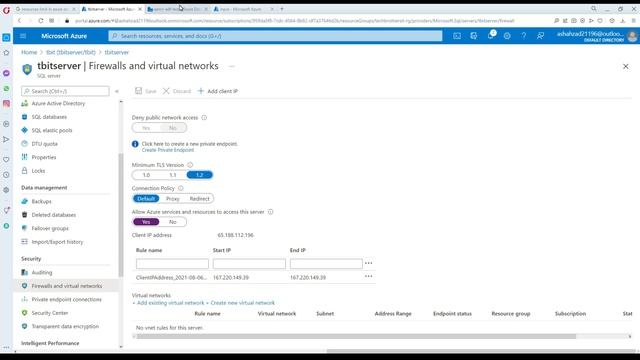Screen dimensions: 640x360
Task: Select Proxy connection policy
Action: (173, 199)
